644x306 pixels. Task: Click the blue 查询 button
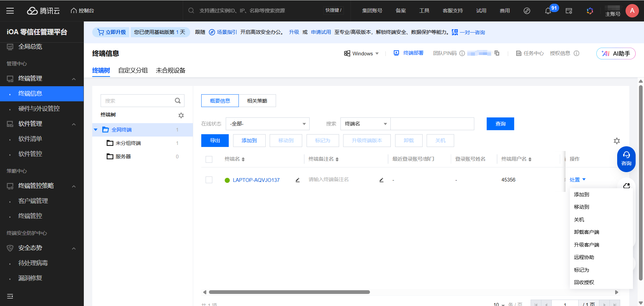pos(500,124)
